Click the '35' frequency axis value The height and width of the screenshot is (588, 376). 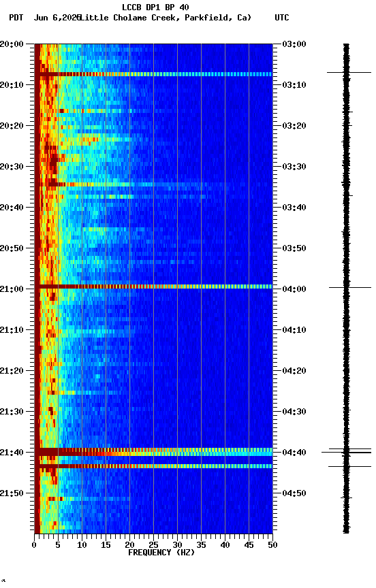(x=201, y=545)
